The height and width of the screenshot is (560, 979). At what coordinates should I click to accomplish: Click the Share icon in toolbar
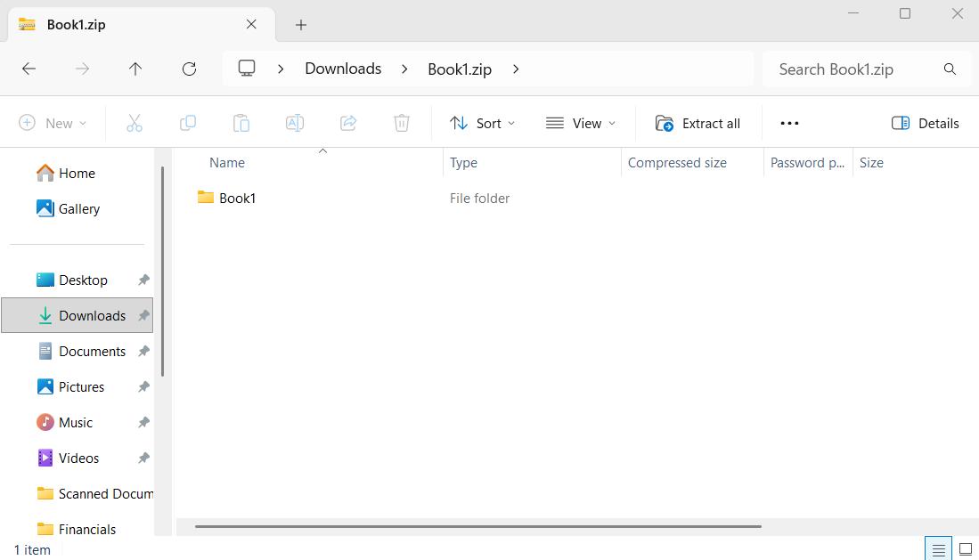point(348,123)
